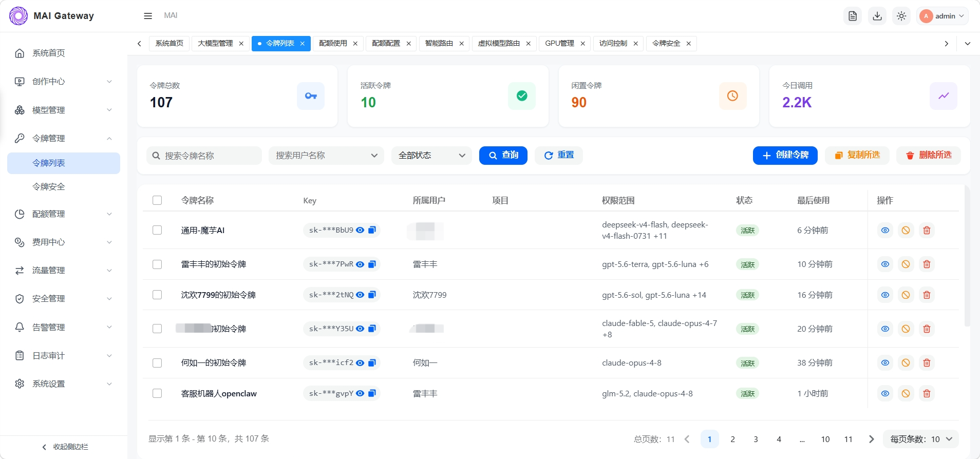The width and height of the screenshot is (980, 459).
Task: Expand 费用中心 in sidebar
Action: click(x=64, y=242)
